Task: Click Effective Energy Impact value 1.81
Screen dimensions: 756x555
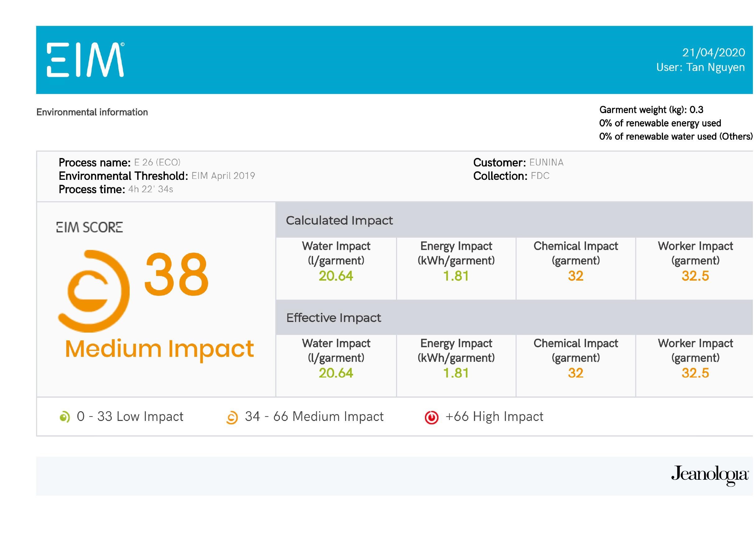Action: pyautogui.click(x=456, y=373)
